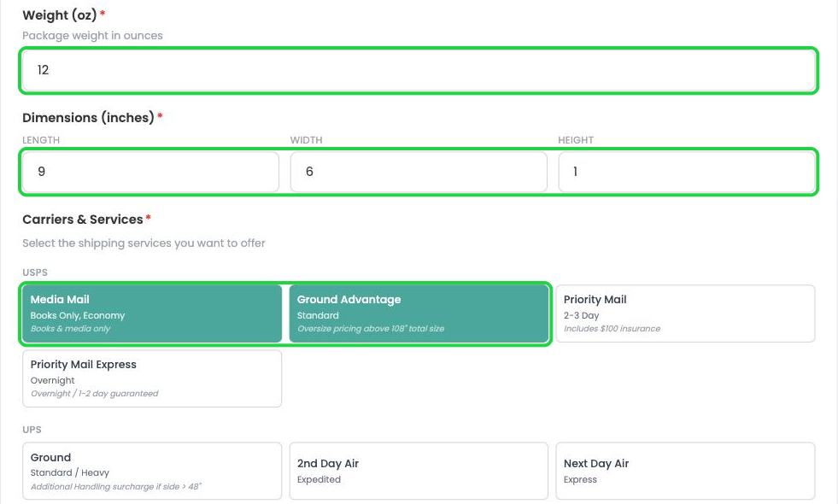Viewport: 838px width, 504px height.
Task: Click the 'LENGTH' field label
Action: [x=41, y=140]
